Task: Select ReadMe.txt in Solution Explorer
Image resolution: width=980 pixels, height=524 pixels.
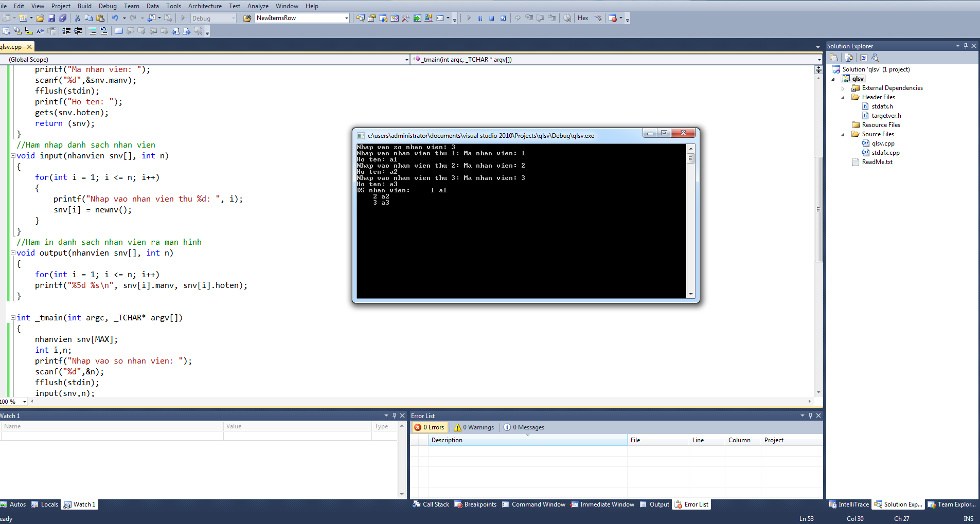Action: [877, 162]
